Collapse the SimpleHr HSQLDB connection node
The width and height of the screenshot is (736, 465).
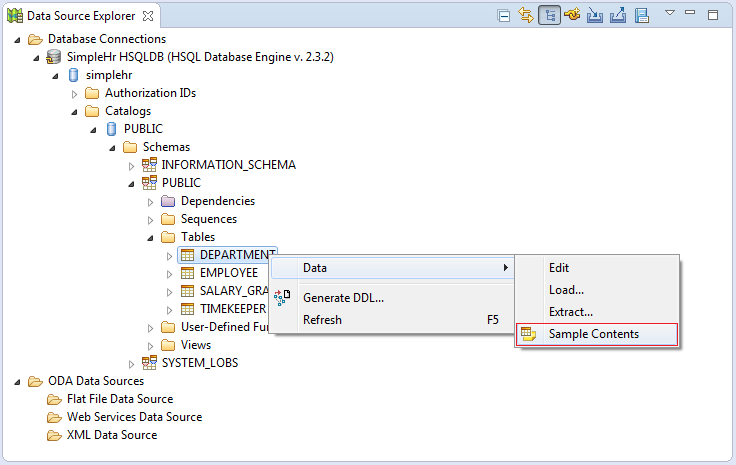[36, 58]
